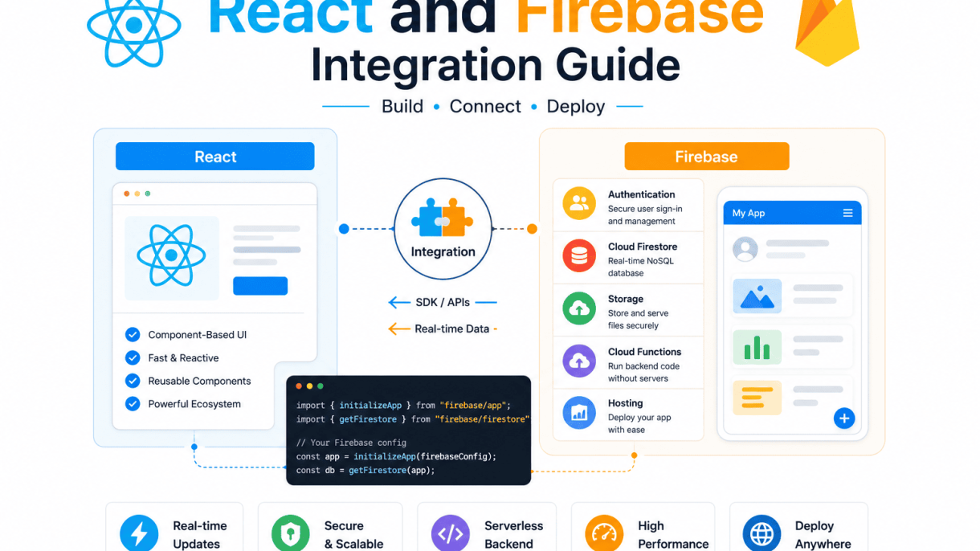Click 'Real-time NoSQL database' description

[x=641, y=267]
